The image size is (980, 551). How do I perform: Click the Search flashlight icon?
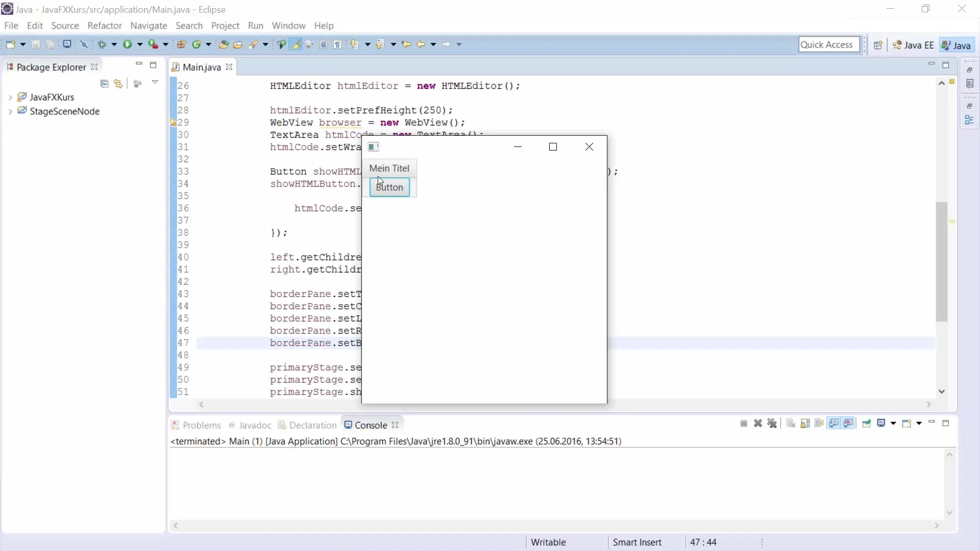[x=253, y=44]
